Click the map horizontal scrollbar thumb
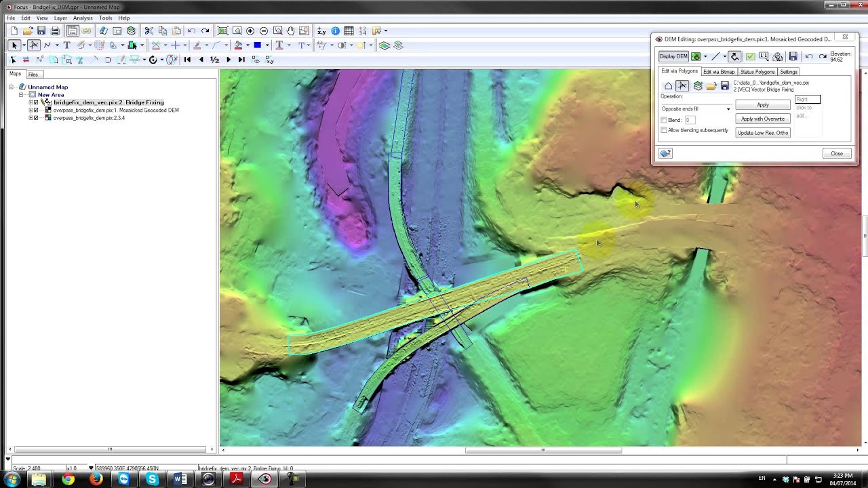The width and height of the screenshot is (868, 488). click(x=543, y=450)
